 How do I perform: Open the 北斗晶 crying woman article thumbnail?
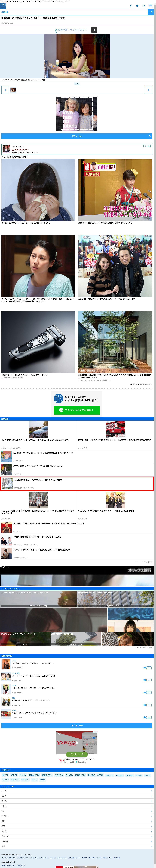click(38, 190)
